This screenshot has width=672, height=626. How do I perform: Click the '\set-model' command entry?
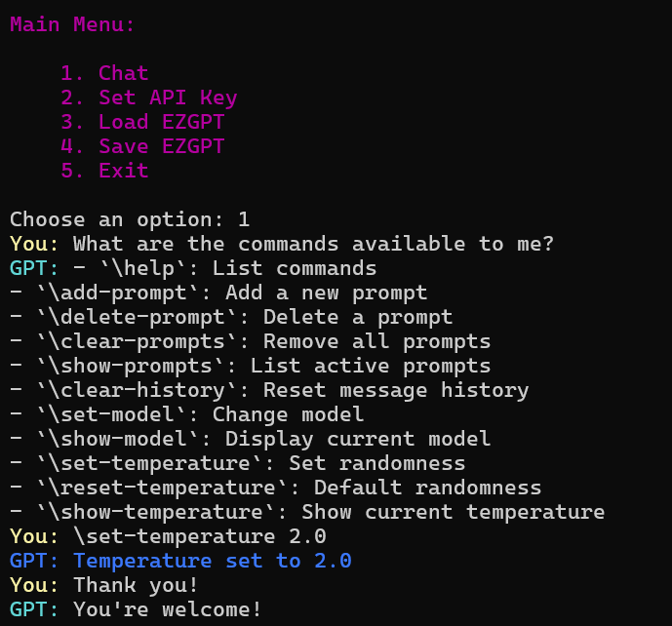pos(187,414)
